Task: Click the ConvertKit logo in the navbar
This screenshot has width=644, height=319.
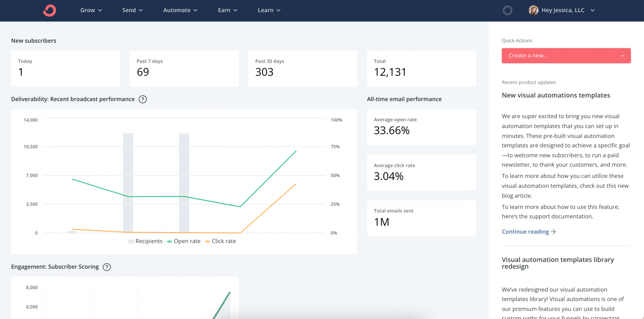Action: (49, 10)
